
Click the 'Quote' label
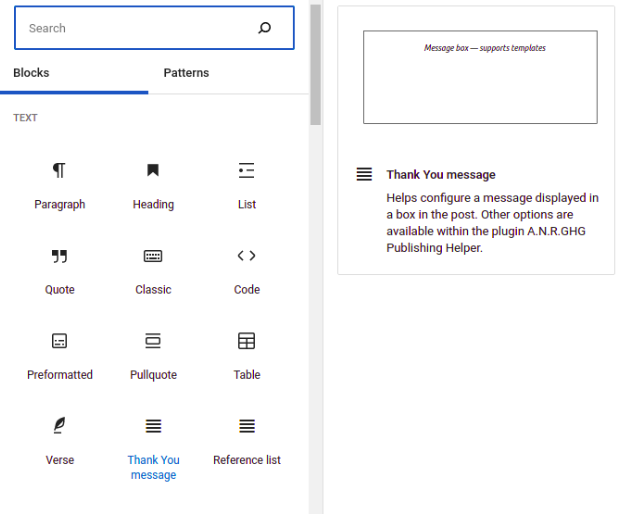(59, 290)
